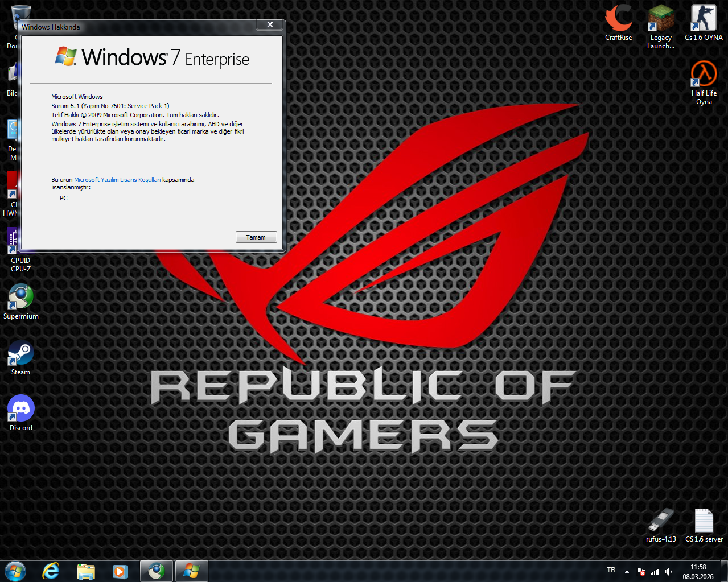Screen dimensions: 728x582
Task: Open the Windows Start menu orb
Action: [x=15, y=571]
